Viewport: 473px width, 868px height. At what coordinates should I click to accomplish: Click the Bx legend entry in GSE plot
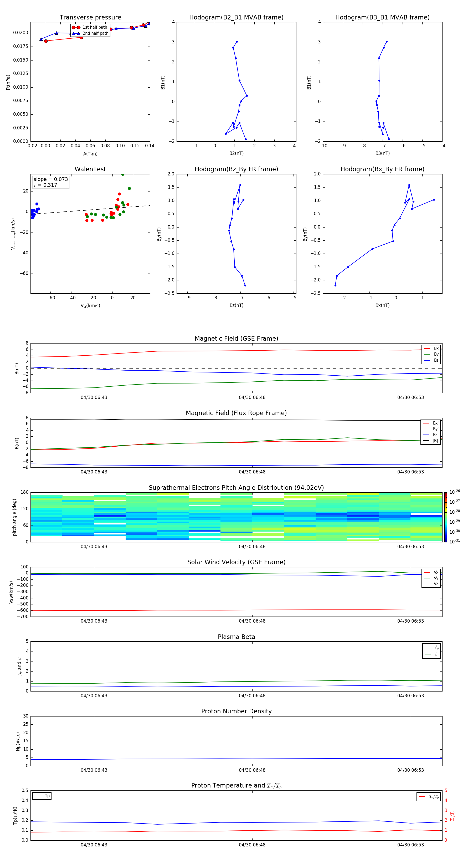pos(431,349)
